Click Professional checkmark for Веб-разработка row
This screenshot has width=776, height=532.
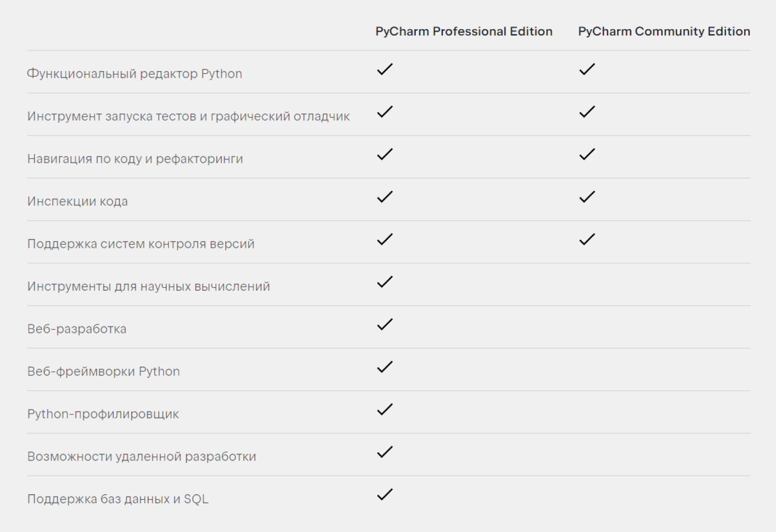[384, 324]
